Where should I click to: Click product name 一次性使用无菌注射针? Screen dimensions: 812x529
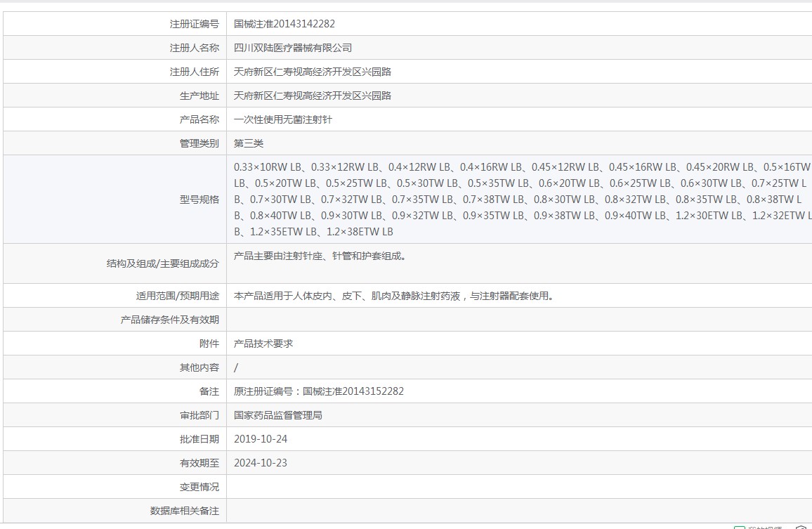pos(283,119)
